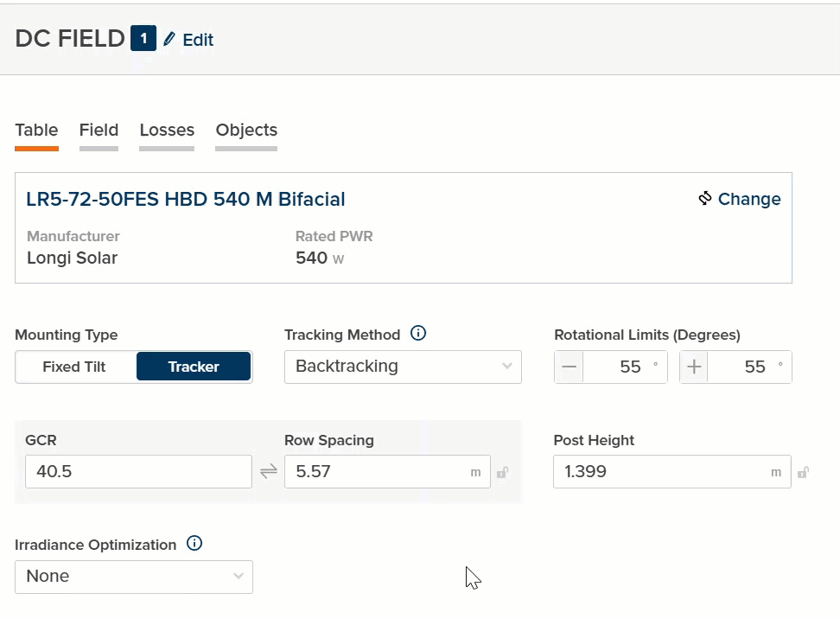840x619 pixels.
Task: Go to the Objects tab
Action: (x=246, y=131)
